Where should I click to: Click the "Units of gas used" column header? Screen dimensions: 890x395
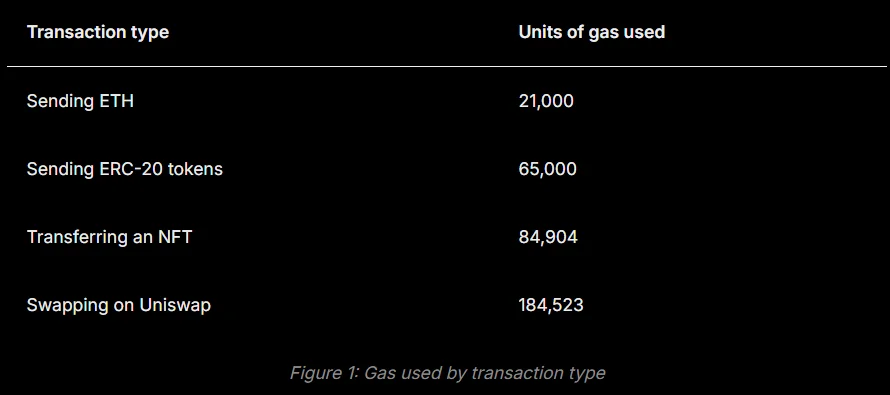pyautogui.click(x=591, y=32)
